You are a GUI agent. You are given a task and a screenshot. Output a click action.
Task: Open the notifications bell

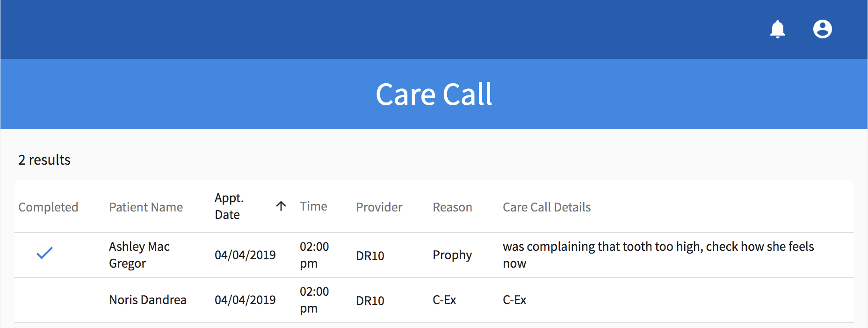[777, 29]
